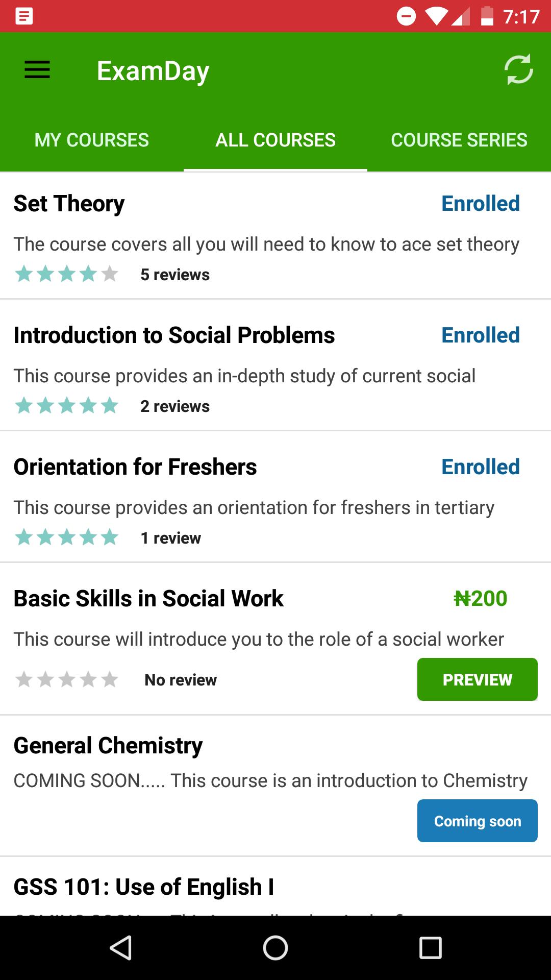This screenshot has width=551, height=980.
Task: Tap the notification icon in status bar
Action: point(24,16)
